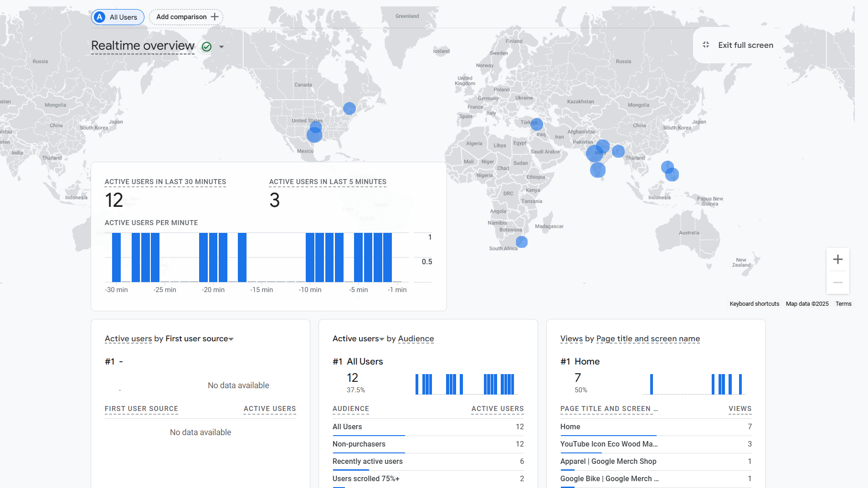Click the All Users segment badge icon
868x488 pixels.
(x=100, y=17)
